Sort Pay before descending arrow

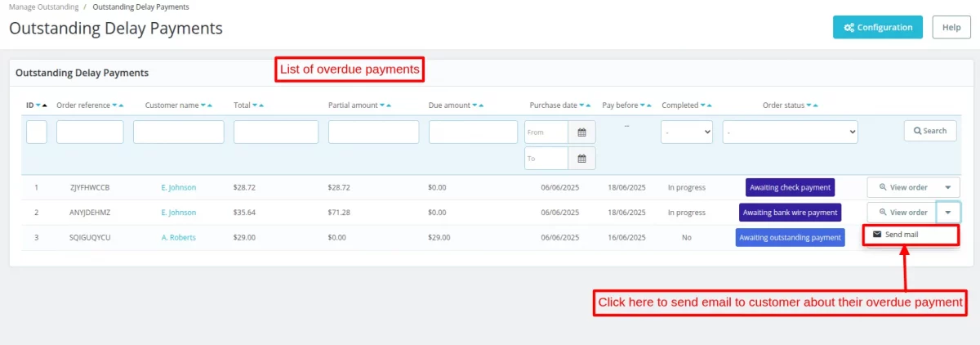pos(643,105)
